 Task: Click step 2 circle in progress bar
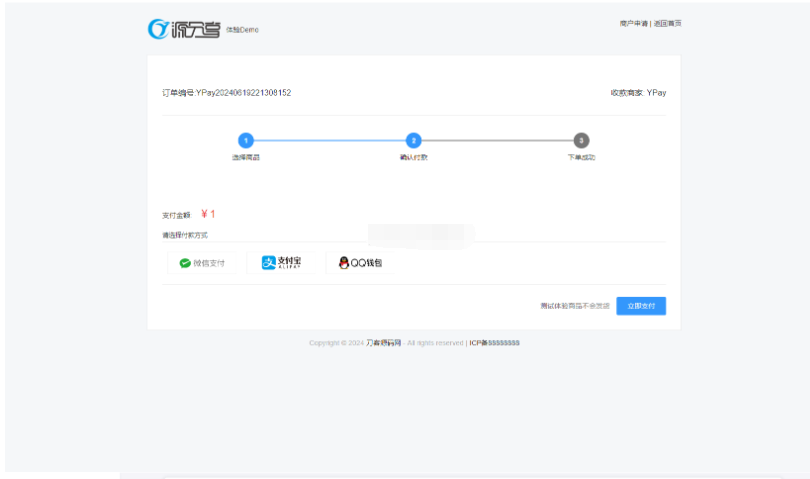click(413, 141)
